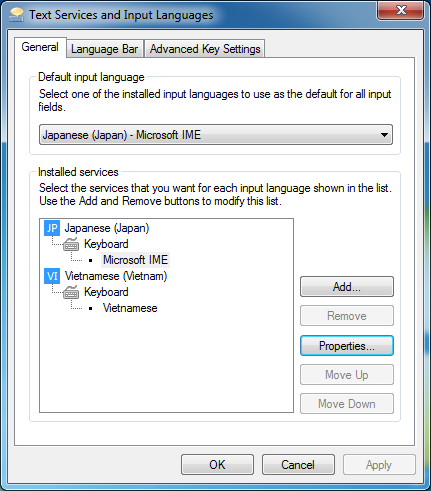The image size is (431, 491).
Task: Click the Apply button
Action: click(x=379, y=465)
